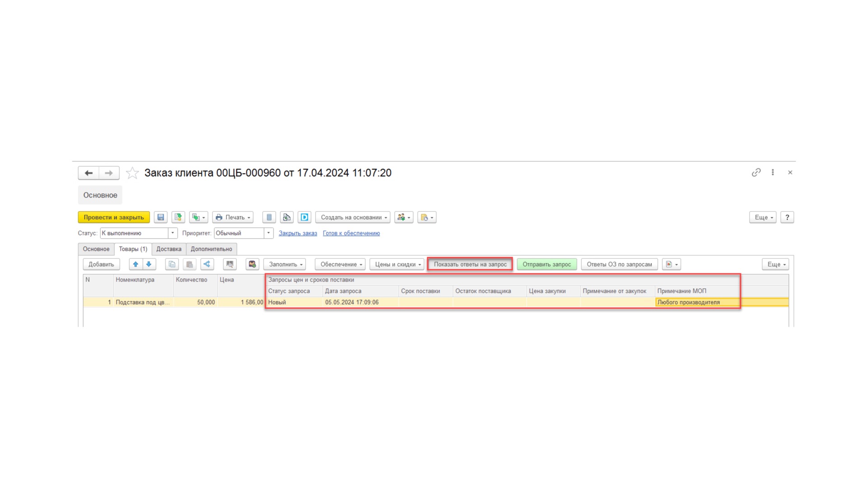Open the three-dot vertical menu
This screenshot has width=868, height=488.
pos(773,173)
